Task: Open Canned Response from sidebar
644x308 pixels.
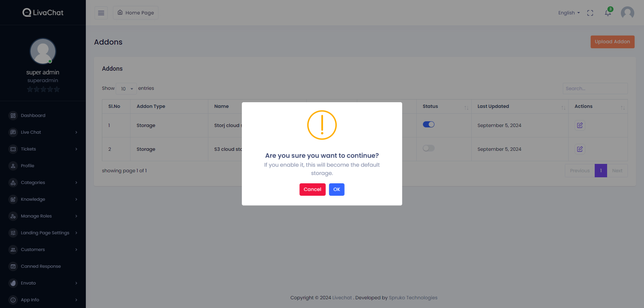Action: pos(41,266)
